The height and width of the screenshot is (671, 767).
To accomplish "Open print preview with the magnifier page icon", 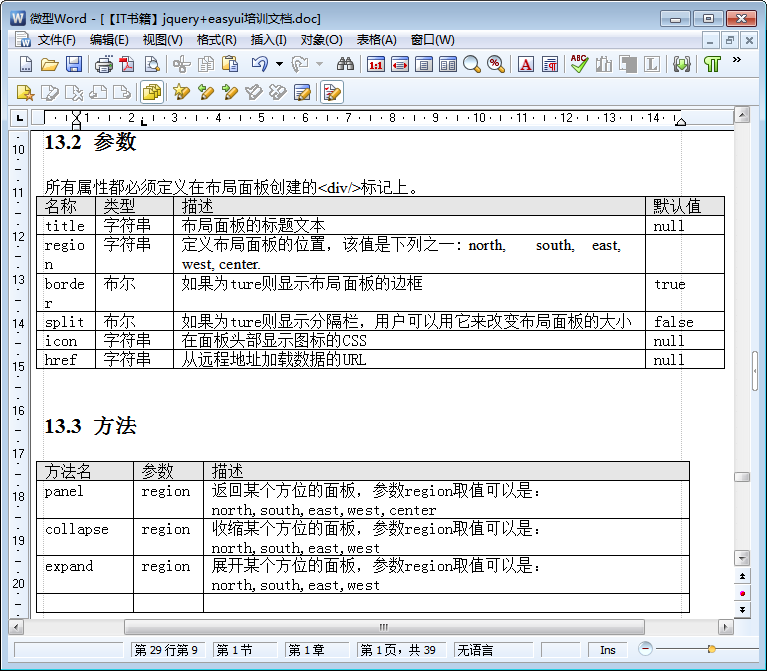I will pos(152,64).
